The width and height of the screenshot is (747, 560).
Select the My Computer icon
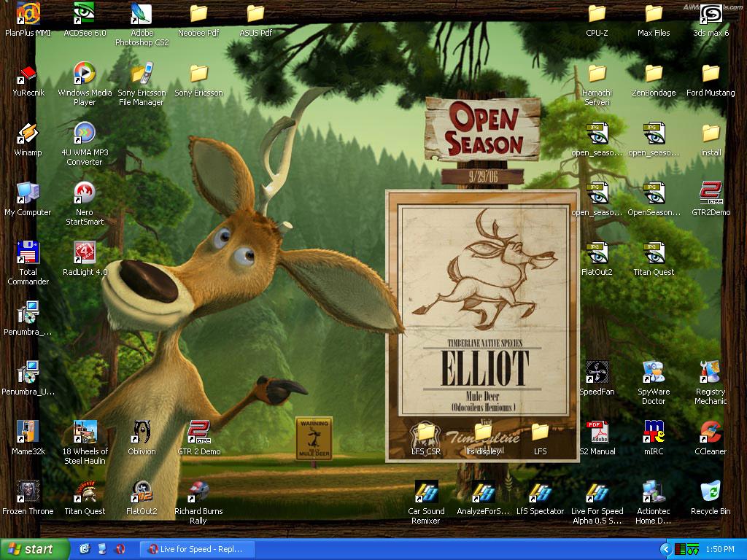pos(28,193)
